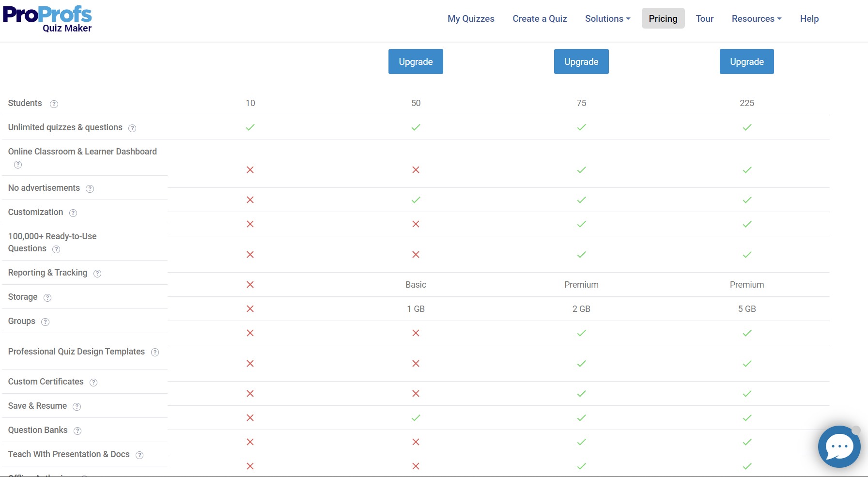Click the help icon next to Students

tap(54, 104)
